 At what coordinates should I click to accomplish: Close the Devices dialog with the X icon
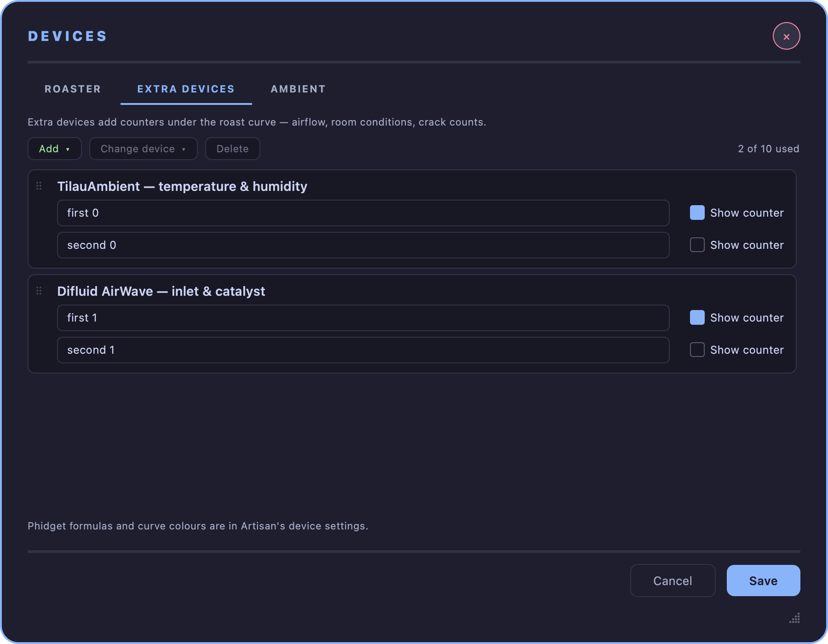pyautogui.click(x=786, y=36)
